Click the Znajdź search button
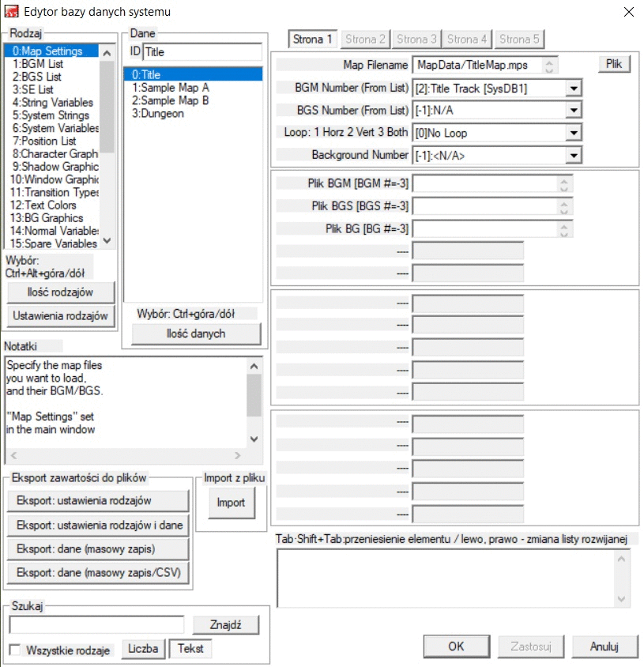 (225, 625)
